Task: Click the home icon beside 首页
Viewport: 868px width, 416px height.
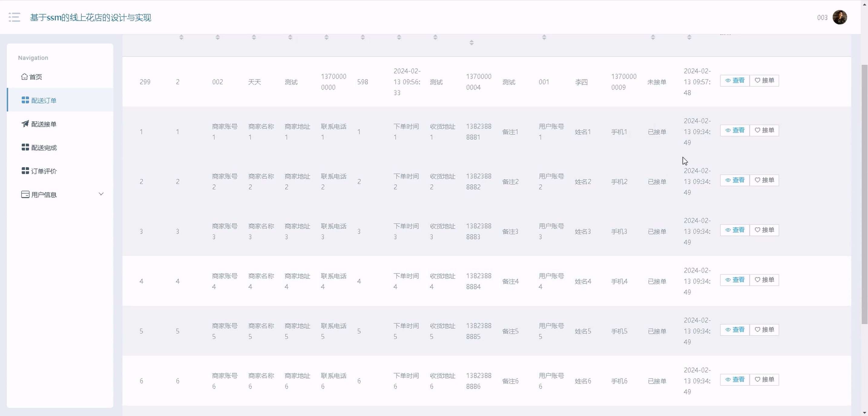Action: 24,76
